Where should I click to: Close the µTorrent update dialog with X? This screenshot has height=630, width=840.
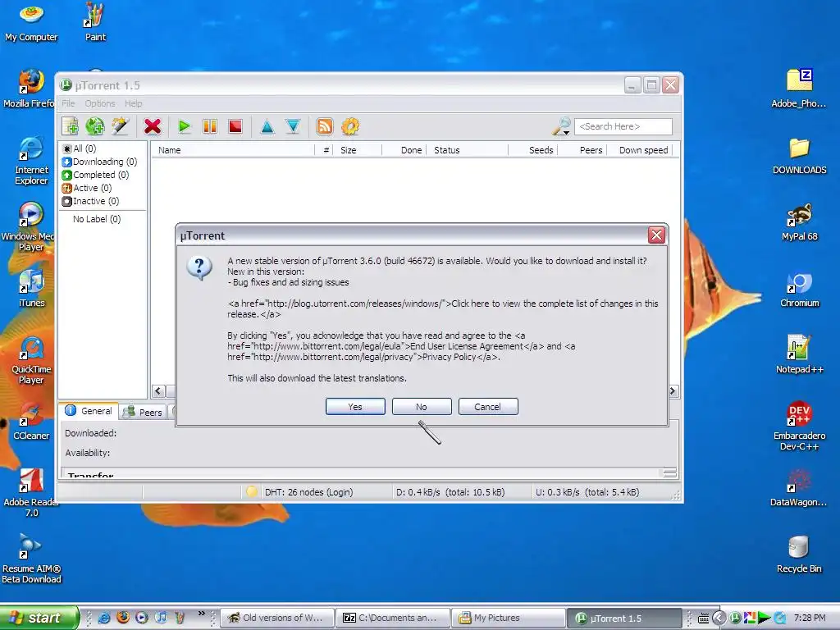[656, 235]
